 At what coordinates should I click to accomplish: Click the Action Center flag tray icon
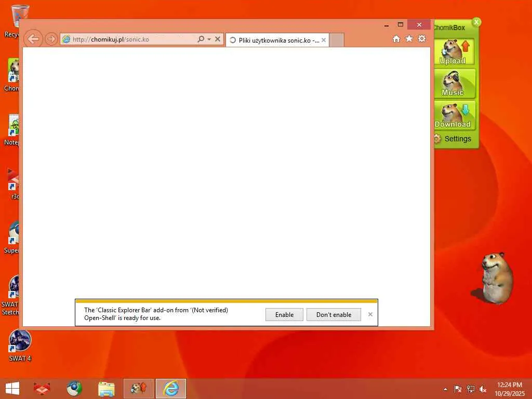(458, 389)
